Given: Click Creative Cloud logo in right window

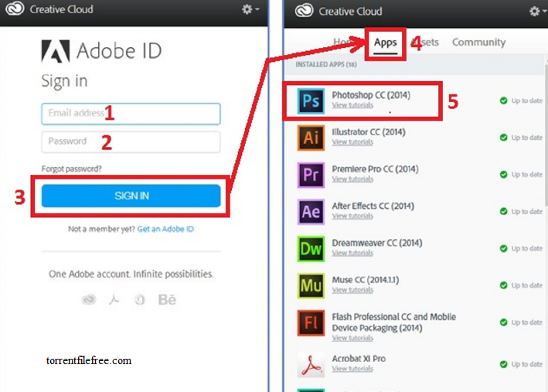Looking at the screenshot, I should 304,11.
